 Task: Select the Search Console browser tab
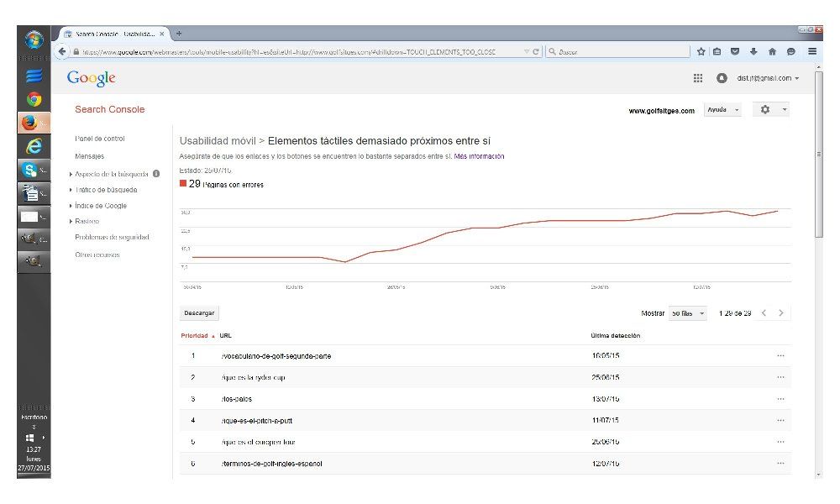(114, 34)
